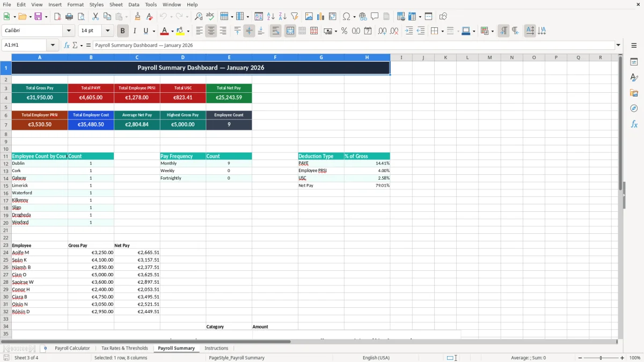Open Print Preview

point(80,17)
